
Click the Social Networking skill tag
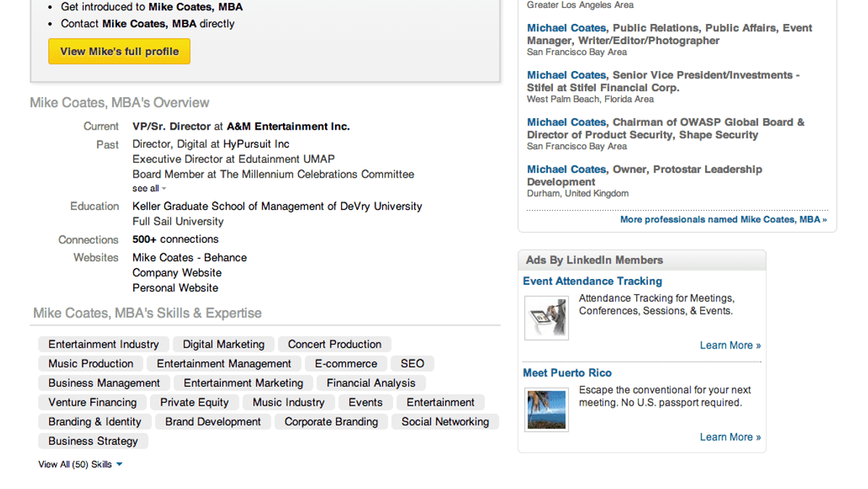[444, 422]
